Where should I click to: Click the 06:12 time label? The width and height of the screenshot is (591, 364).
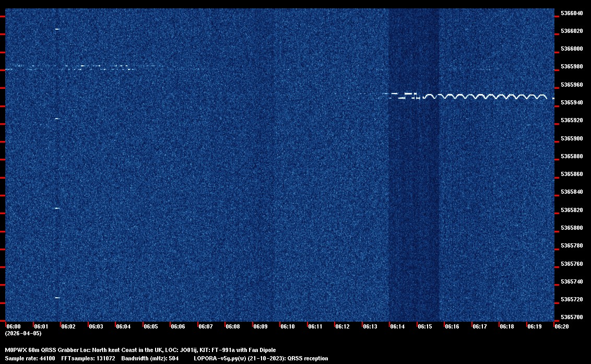click(x=342, y=326)
